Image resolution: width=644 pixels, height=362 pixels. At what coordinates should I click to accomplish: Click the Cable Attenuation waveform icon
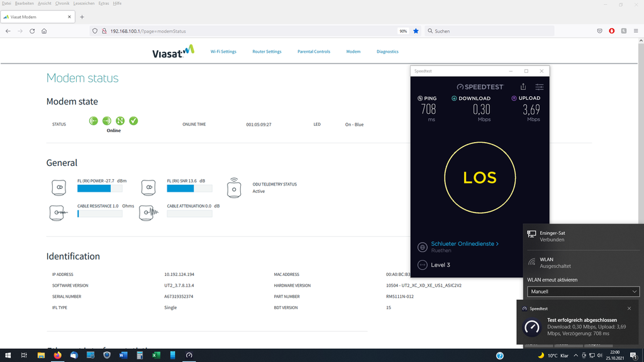[x=148, y=212]
